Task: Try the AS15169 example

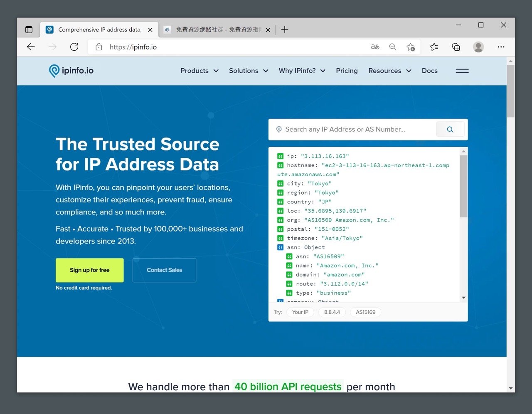Action: click(x=365, y=312)
